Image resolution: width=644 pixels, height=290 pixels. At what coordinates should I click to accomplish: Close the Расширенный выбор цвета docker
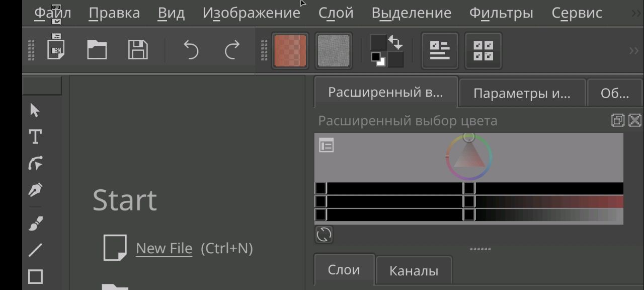[635, 120]
